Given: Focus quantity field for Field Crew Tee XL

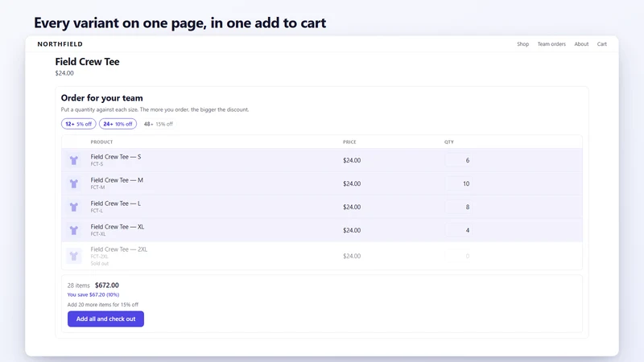Looking at the screenshot, I should (x=458, y=230).
